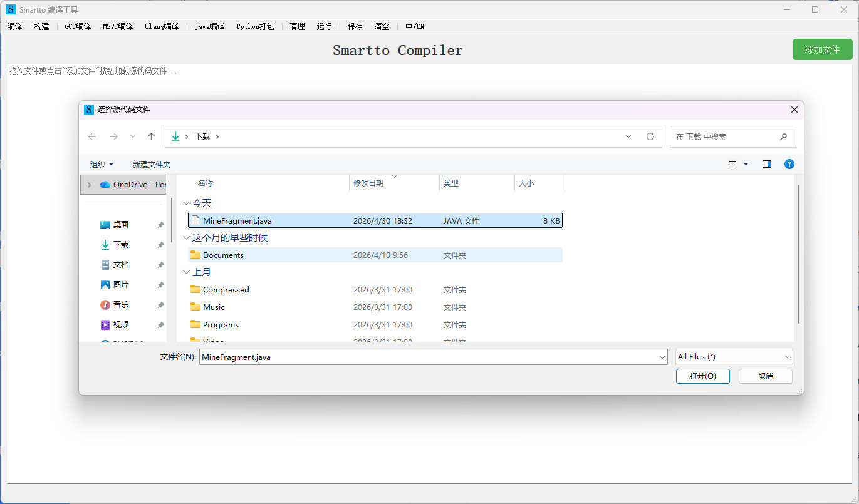The height and width of the screenshot is (504, 859).
Task: Click 新建文件夹 button
Action: click(x=152, y=164)
